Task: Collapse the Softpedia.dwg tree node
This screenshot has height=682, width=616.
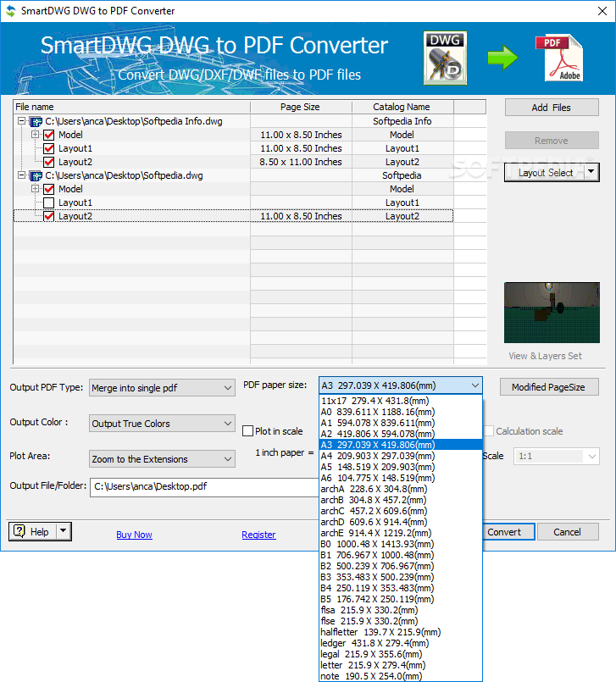Action: click(x=21, y=175)
